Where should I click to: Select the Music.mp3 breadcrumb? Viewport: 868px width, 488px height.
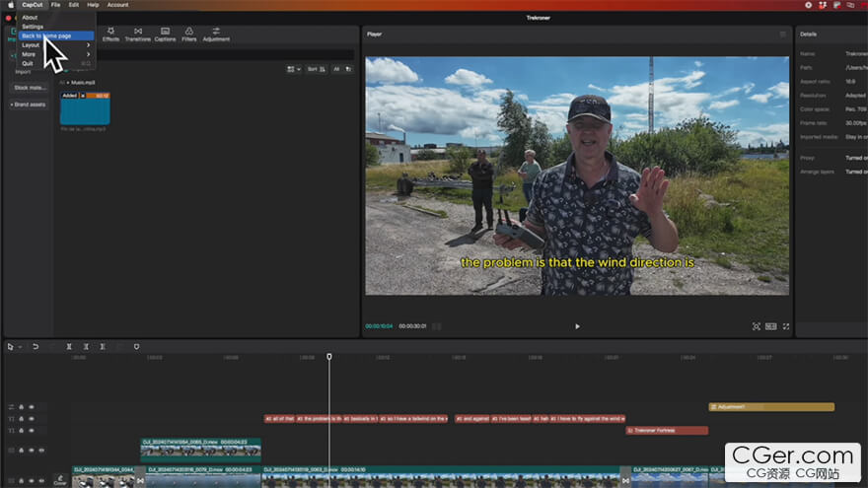pyautogui.click(x=83, y=83)
